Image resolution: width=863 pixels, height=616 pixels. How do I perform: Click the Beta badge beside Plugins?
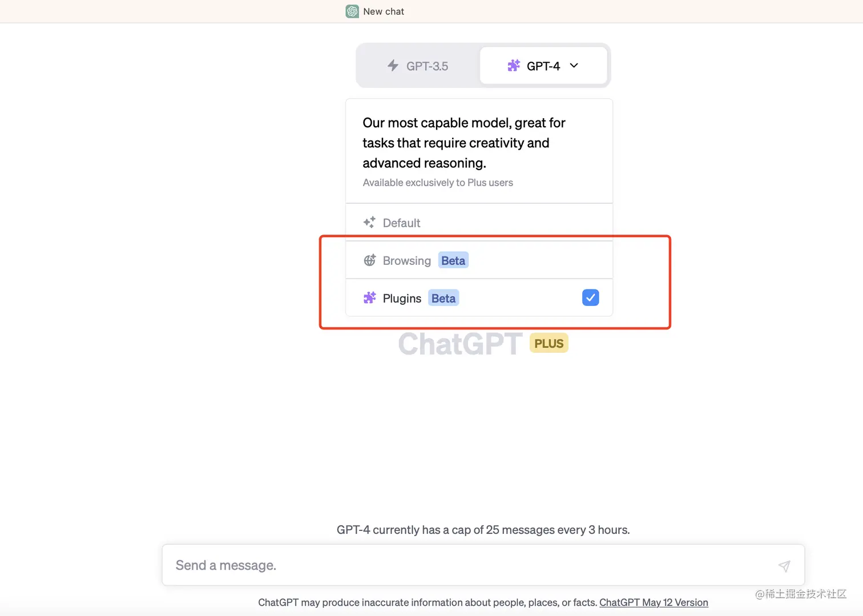(443, 298)
